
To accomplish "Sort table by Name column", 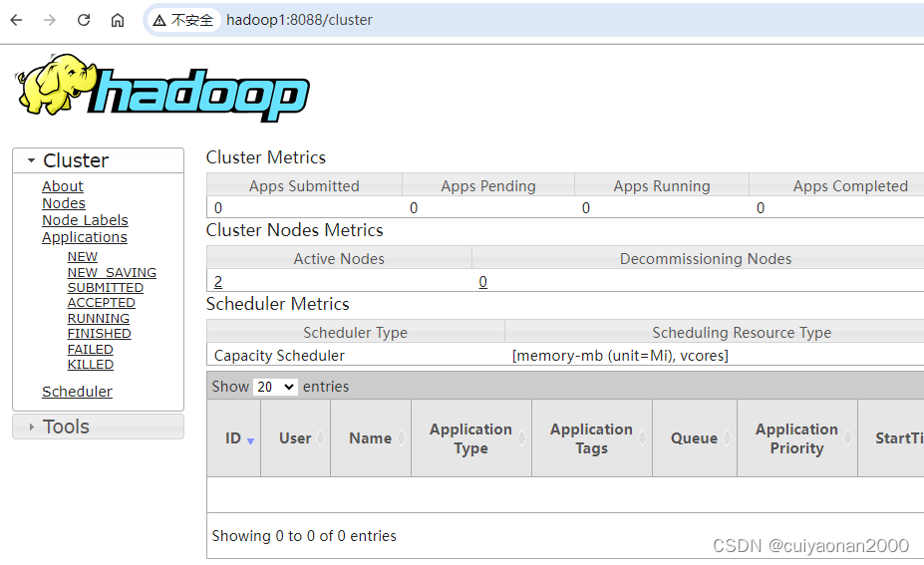I will click(x=371, y=438).
